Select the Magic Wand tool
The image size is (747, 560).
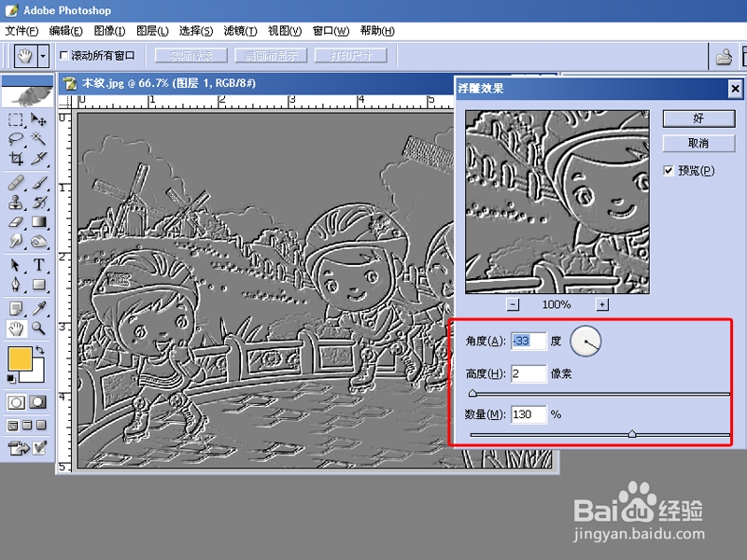point(38,138)
